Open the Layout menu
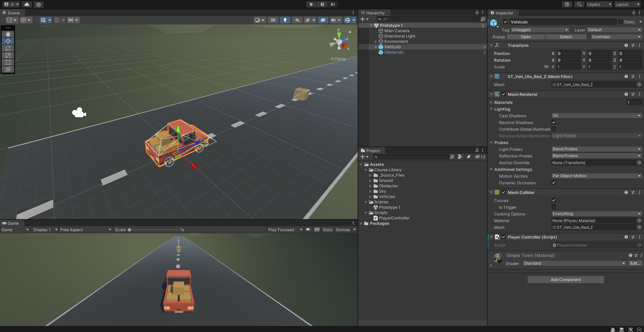The image size is (644, 332). coord(627,4)
